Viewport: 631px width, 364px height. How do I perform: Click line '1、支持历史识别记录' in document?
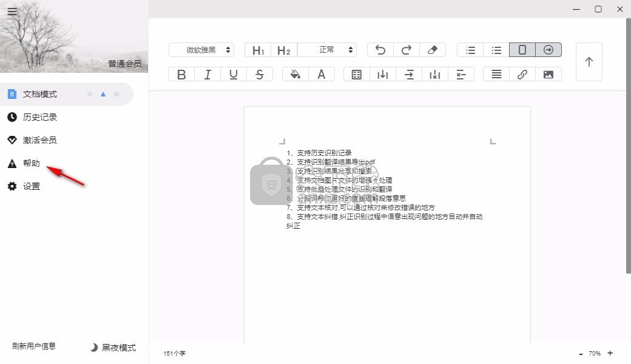(319, 153)
